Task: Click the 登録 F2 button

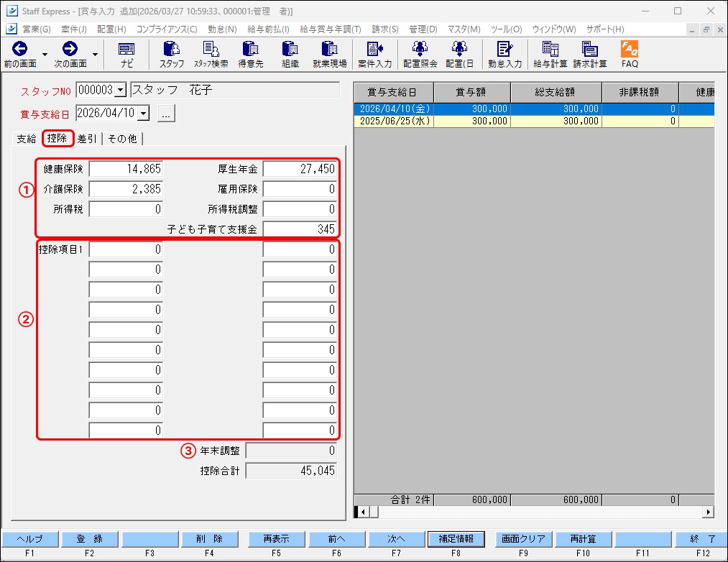Action: pyautogui.click(x=90, y=539)
